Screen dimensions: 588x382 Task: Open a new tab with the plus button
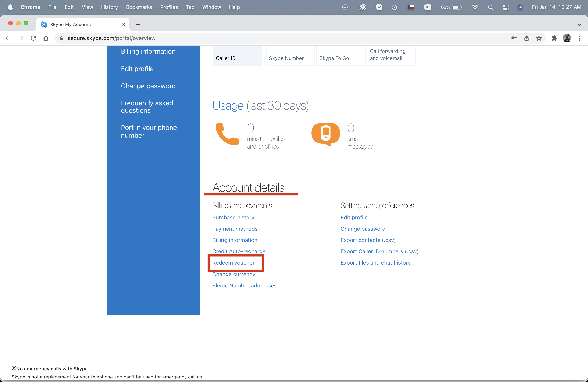click(138, 25)
